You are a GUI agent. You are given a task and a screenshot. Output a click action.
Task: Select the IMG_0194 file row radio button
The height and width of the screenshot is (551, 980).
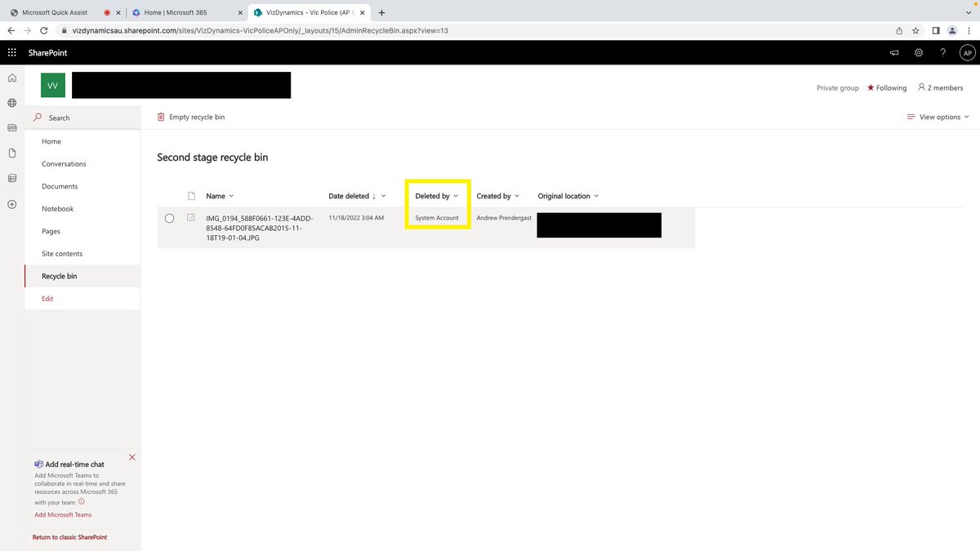(169, 218)
